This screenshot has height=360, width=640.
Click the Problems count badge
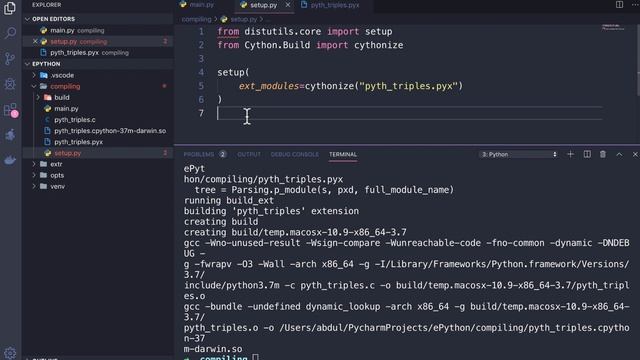222,154
